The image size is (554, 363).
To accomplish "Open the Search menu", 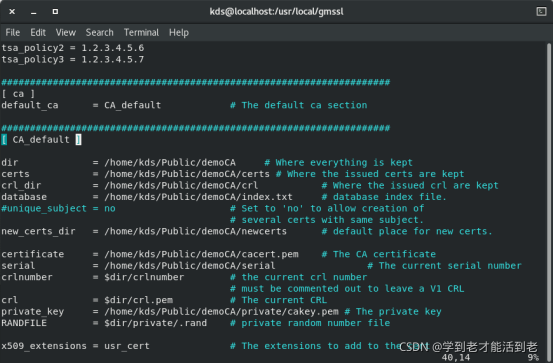I will [99, 33].
